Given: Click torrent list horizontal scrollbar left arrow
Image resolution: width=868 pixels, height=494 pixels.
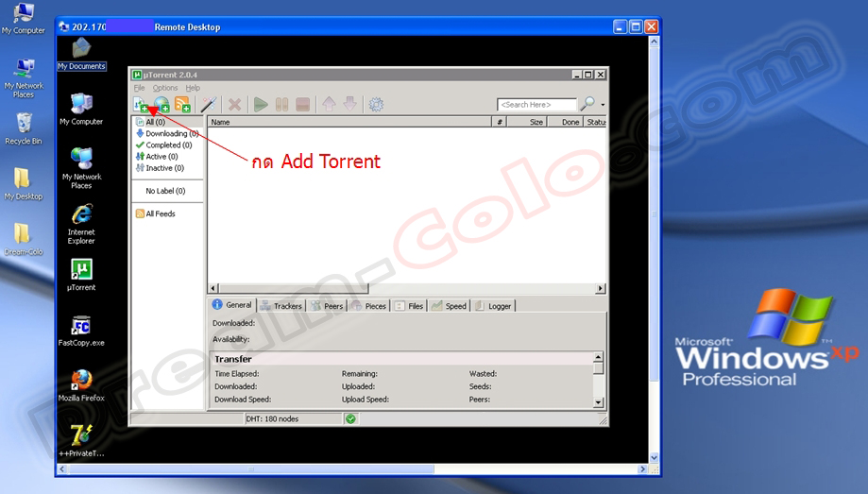Looking at the screenshot, I should tap(213, 288).
